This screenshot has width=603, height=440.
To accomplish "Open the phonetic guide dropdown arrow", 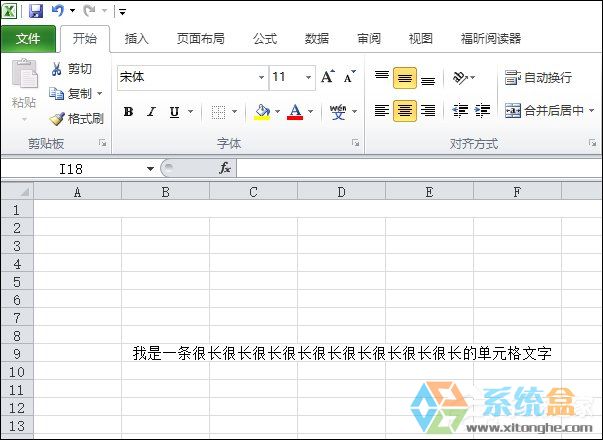I will point(355,112).
